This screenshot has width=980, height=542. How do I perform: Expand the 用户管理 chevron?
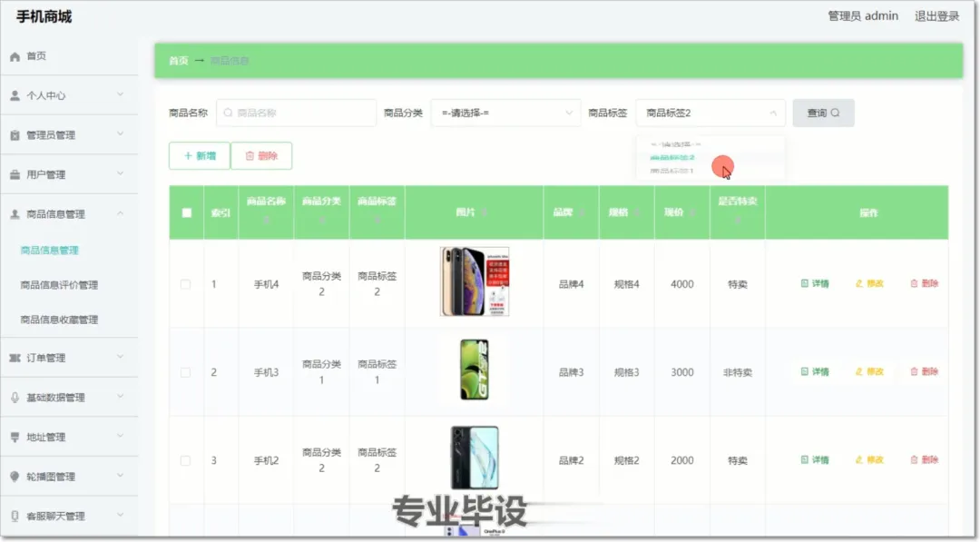click(x=120, y=173)
